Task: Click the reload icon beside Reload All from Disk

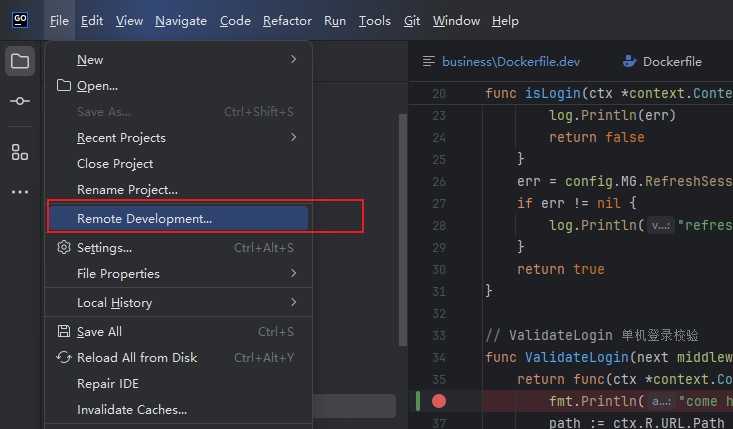Action: [x=64, y=358]
